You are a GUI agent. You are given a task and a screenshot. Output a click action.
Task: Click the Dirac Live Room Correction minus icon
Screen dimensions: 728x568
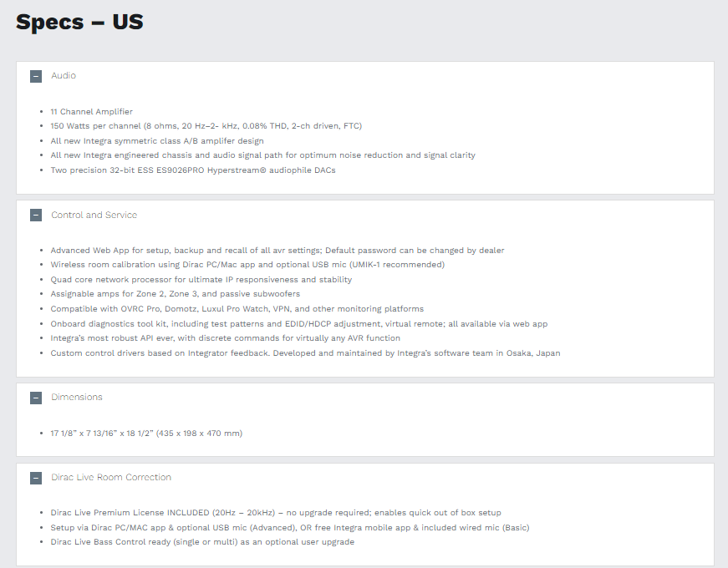[36, 479]
